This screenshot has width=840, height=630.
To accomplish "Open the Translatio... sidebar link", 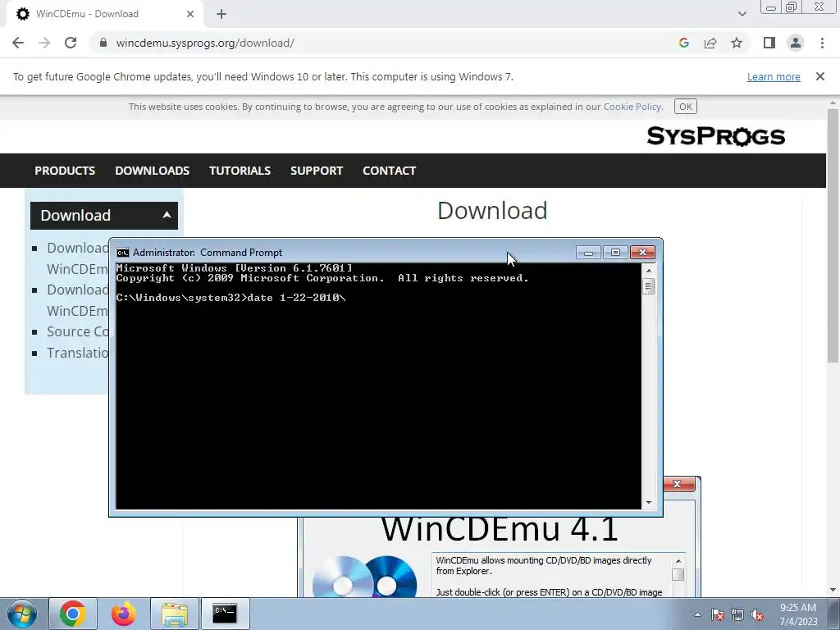I will click(x=78, y=353).
